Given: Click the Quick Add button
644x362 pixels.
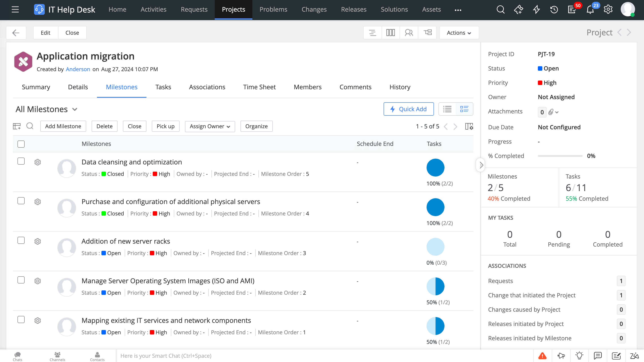Looking at the screenshot, I should [408, 109].
